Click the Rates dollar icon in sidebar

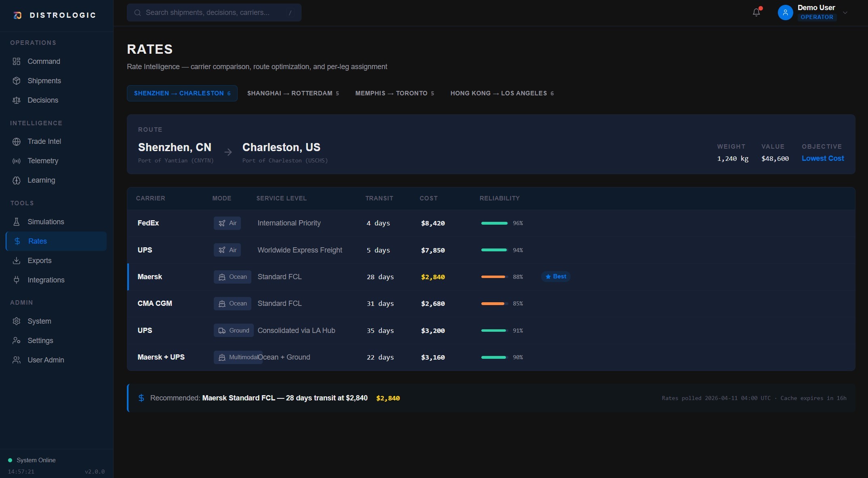click(17, 241)
